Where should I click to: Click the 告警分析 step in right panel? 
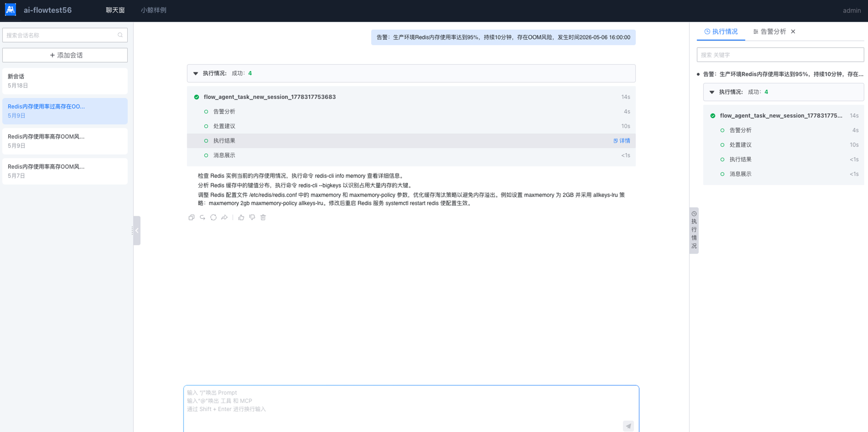click(x=784, y=130)
